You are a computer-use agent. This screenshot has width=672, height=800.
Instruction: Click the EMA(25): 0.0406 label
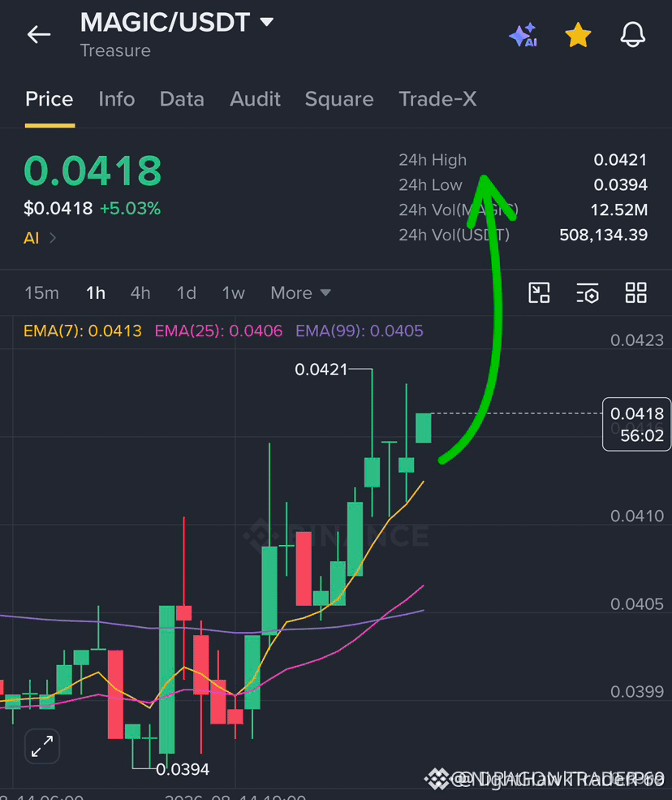218,331
